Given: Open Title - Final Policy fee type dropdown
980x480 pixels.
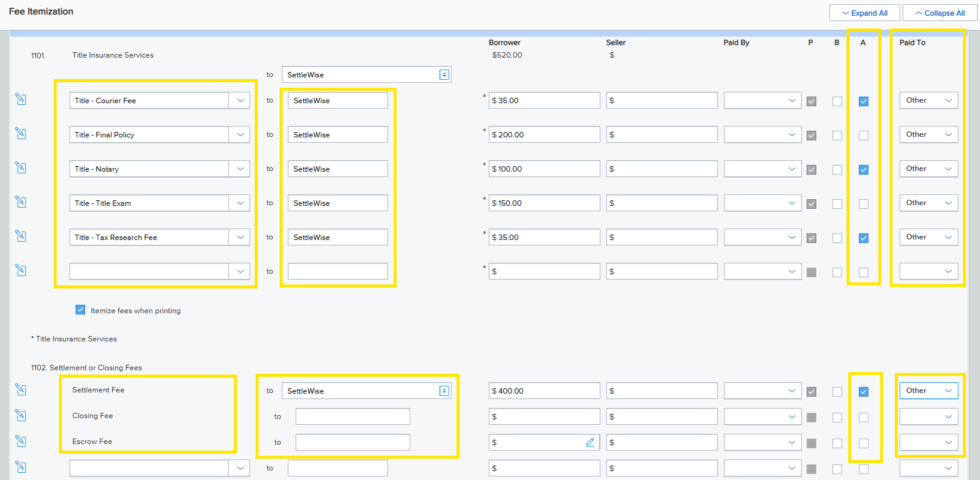Looking at the screenshot, I should tap(240, 134).
